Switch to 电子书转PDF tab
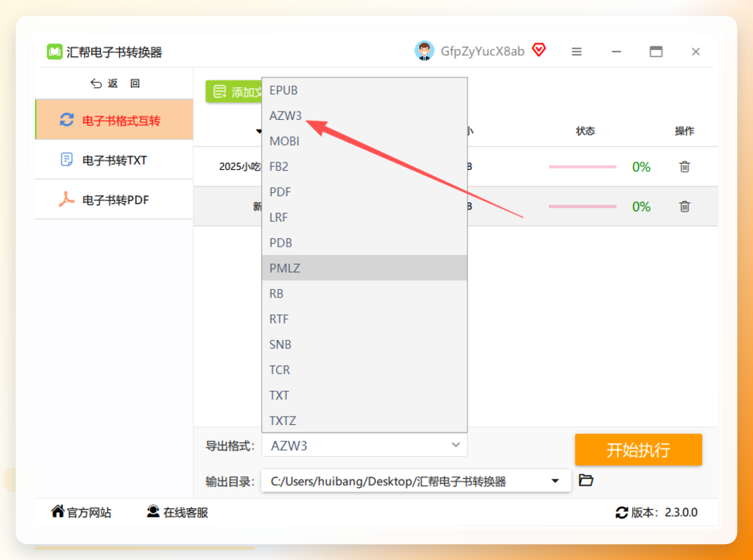The height and width of the screenshot is (560, 753). [115, 199]
